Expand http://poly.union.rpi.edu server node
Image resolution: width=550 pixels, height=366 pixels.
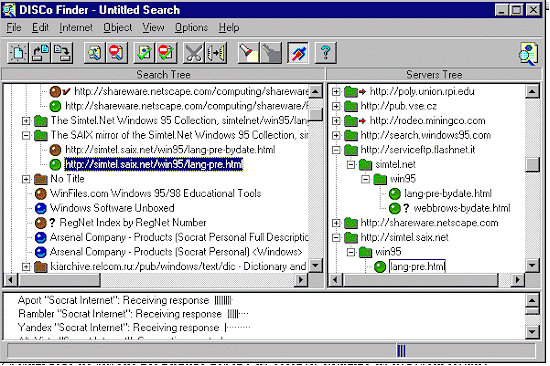tap(336, 92)
